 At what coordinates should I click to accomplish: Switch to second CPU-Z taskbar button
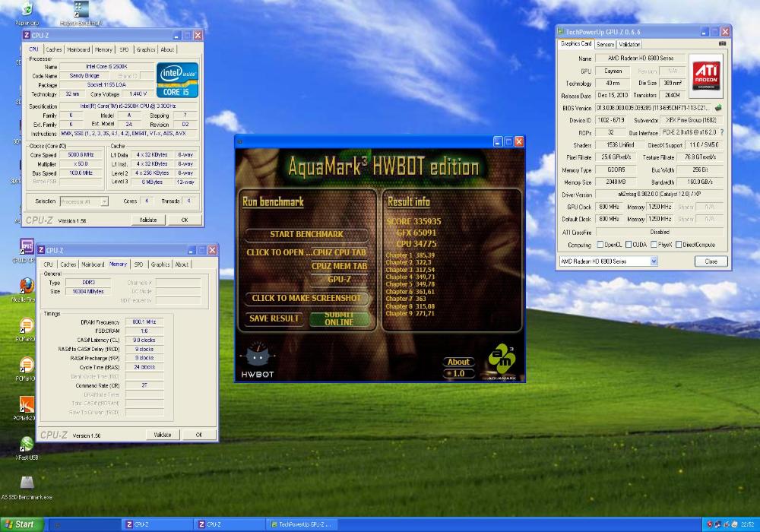pyautogui.click(x=229, y=524)
